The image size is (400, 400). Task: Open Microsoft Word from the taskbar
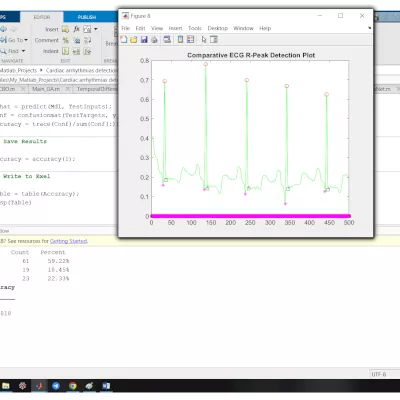(106, 386)
